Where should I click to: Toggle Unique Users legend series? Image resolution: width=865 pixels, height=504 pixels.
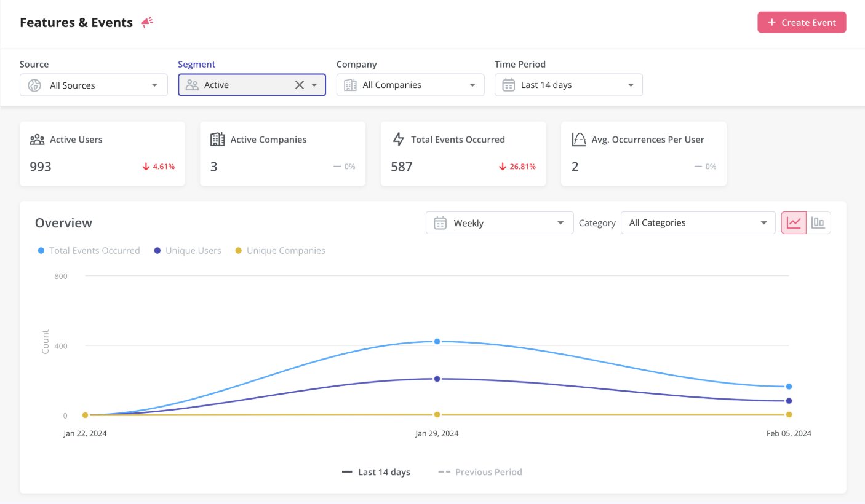tap(188, 251)
